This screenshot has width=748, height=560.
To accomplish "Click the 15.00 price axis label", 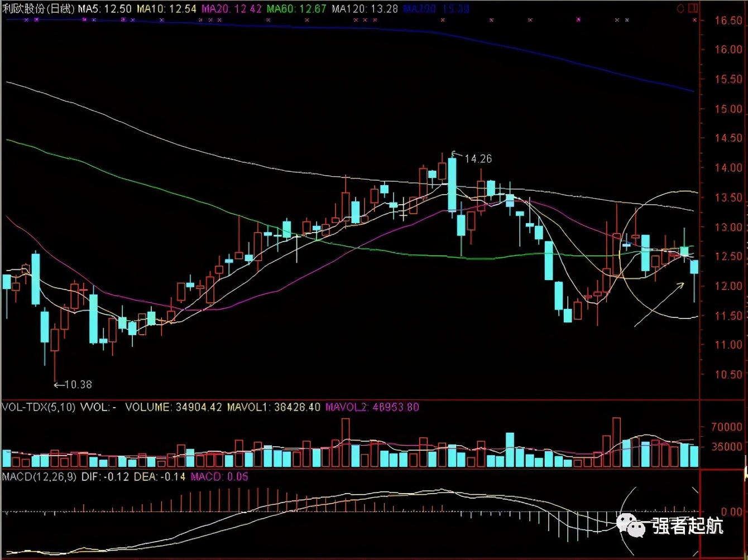I will point(728,109).
